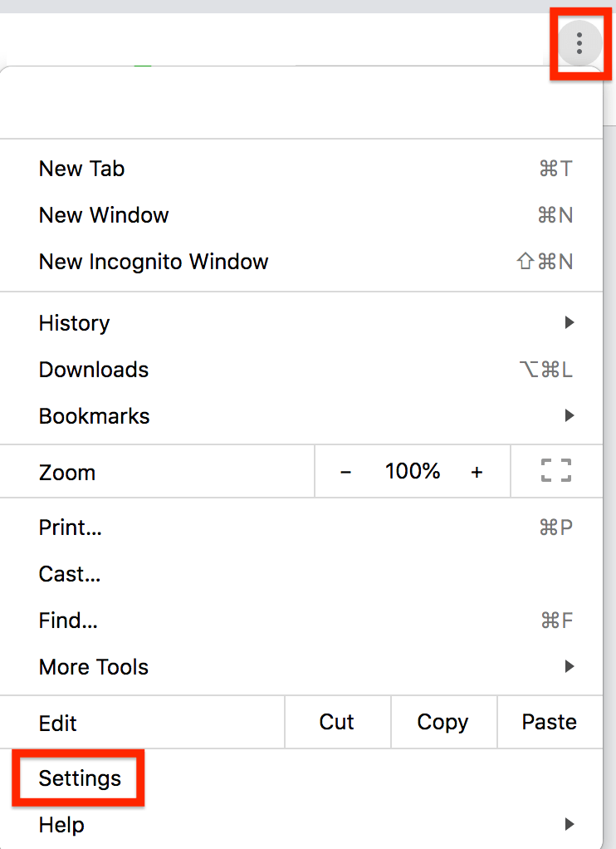This screenshot has width=616, height=849.
Task: View your Downloads
Action: tap(93, 369)
